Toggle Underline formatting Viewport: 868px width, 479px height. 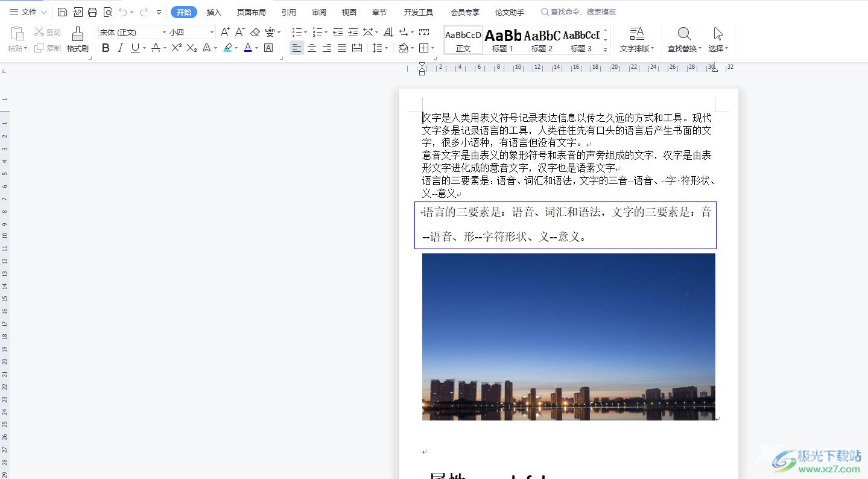[135, 48]
